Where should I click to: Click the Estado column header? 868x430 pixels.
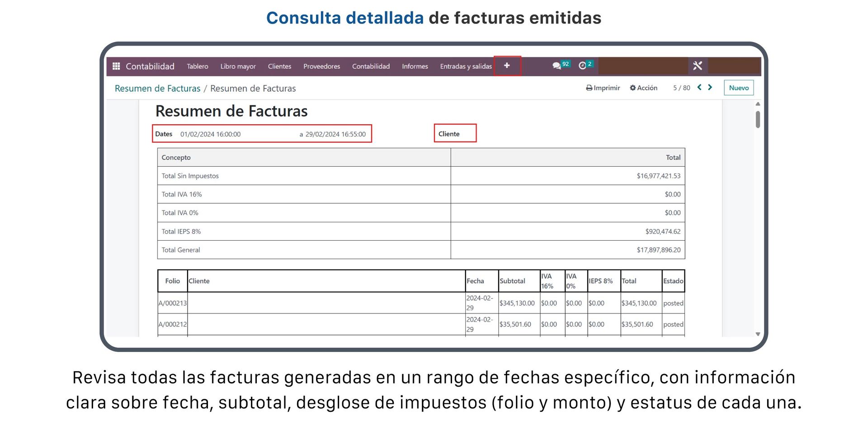(x=673, y=281)
